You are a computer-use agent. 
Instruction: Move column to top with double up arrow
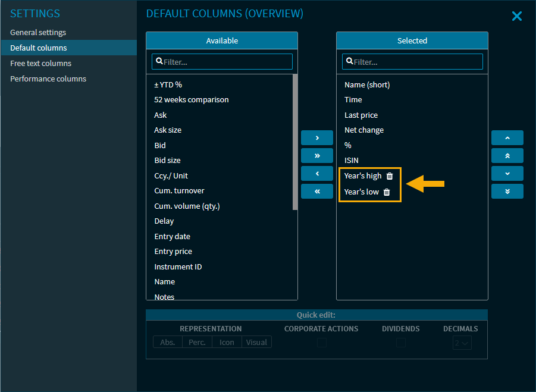pyautogui.click(x=507, y=156)
